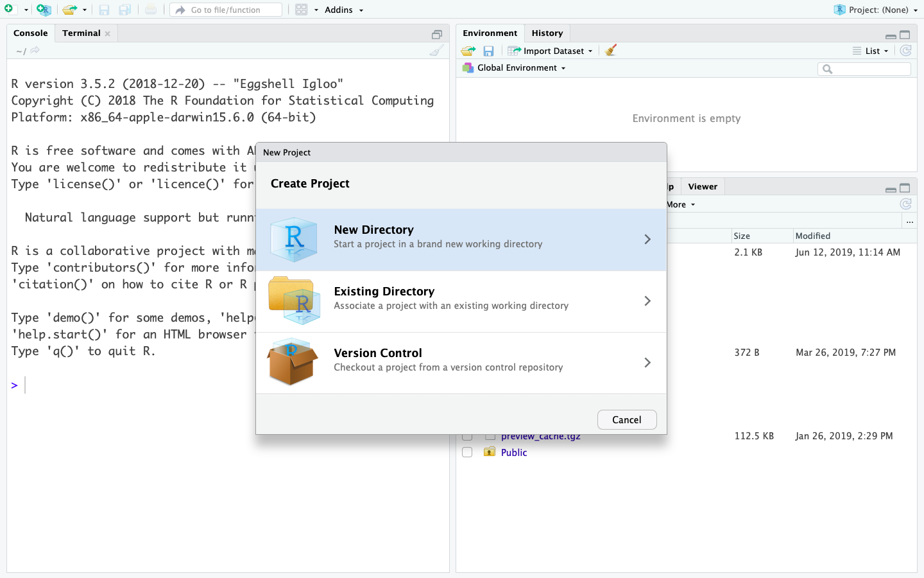Expand the recent files dropdown arrow
The image size is (924, 578).
[84, 10]
